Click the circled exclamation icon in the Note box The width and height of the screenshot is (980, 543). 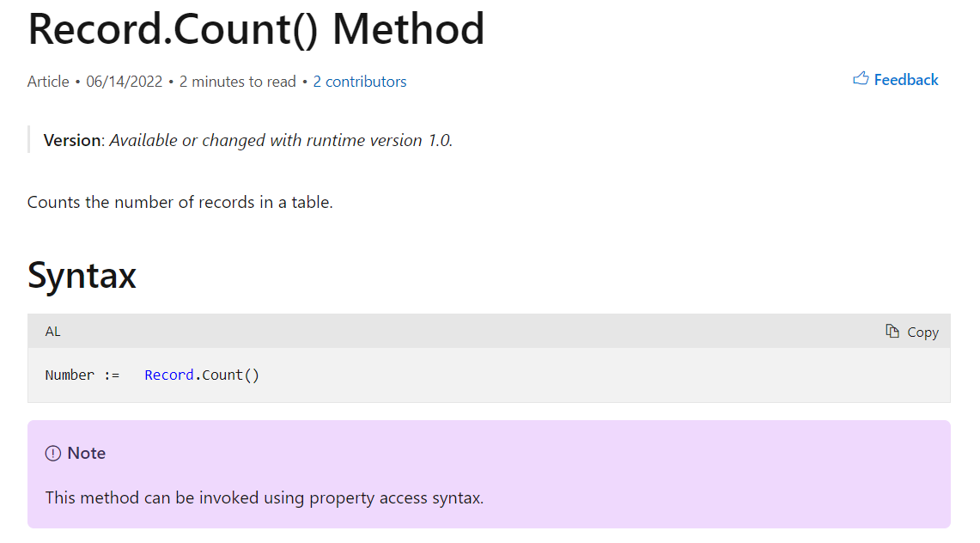pos(54,453)
